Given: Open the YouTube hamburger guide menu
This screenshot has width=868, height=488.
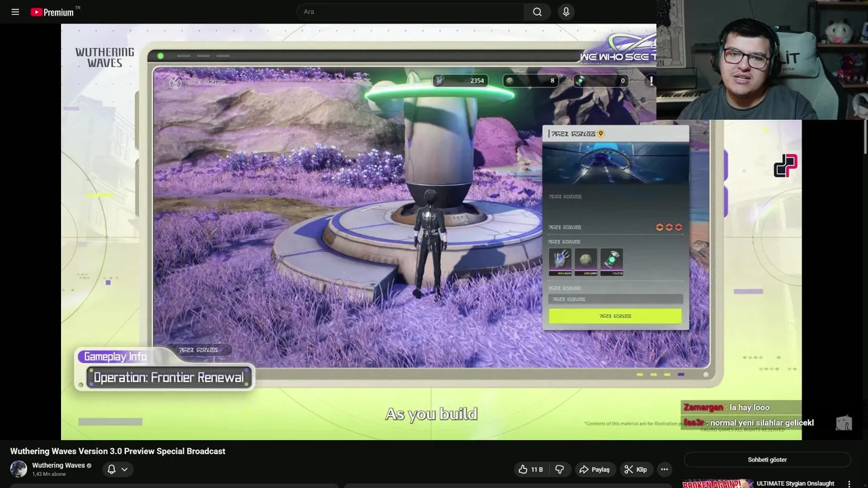Looking at the screenshot, I should (15, 12).
